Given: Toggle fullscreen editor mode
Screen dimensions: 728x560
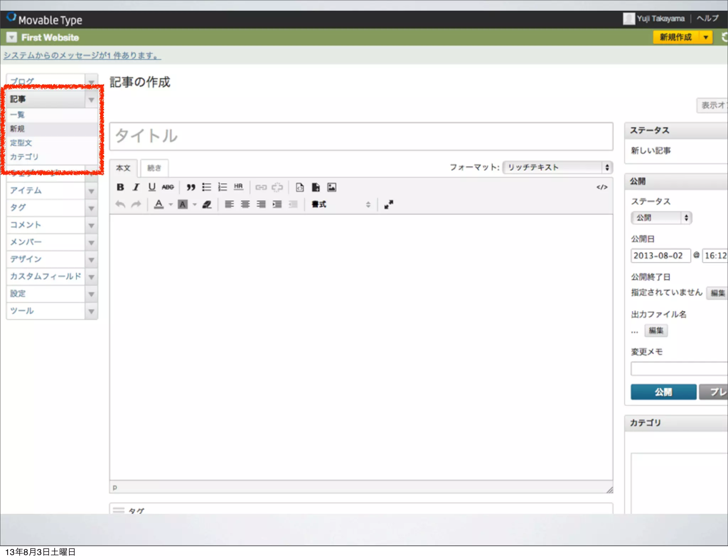Looking at the screenshot, I should tap(389, 204).
